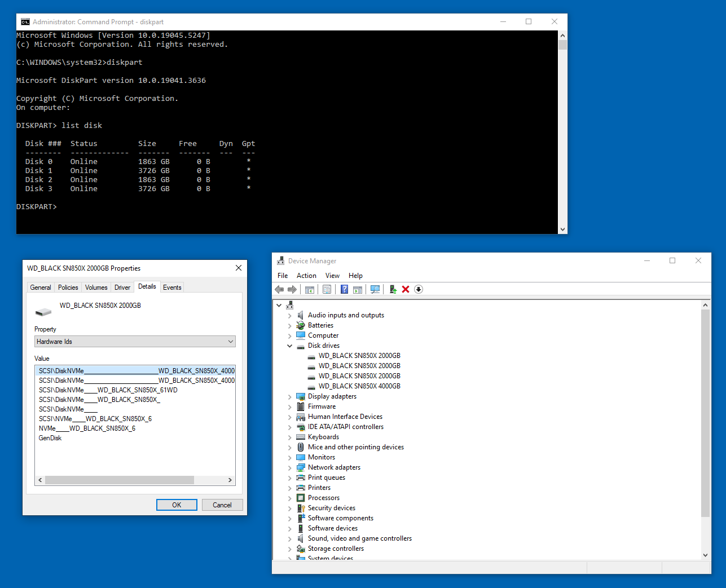Click the Device Manager vertical scrollbar thumb
The width and height of the screenshot is (726, 588).
pyautogui.click(x=705, y=413)
